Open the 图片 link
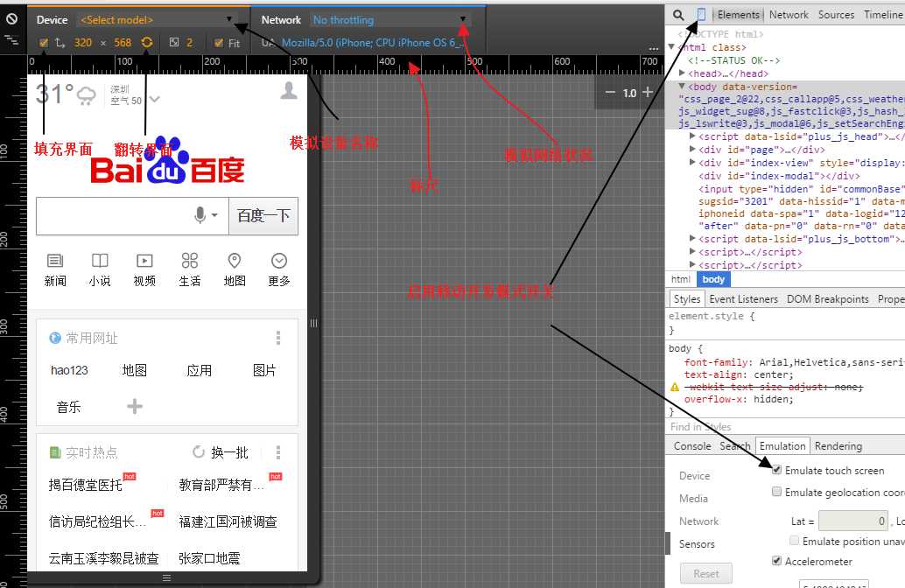The height and width of the screenshot is (588, 905). pos(264,370)
